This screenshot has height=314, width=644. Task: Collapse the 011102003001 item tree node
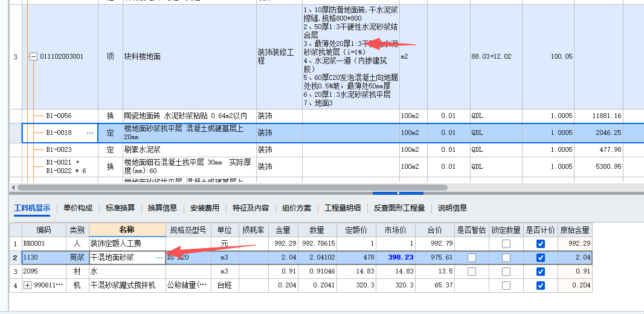coord(34,57)
